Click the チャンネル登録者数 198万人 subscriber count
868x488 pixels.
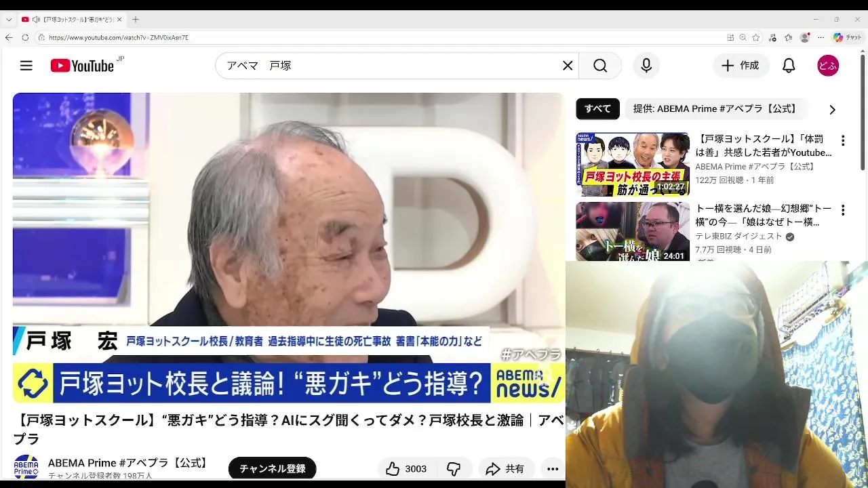[x=100, y=476]
